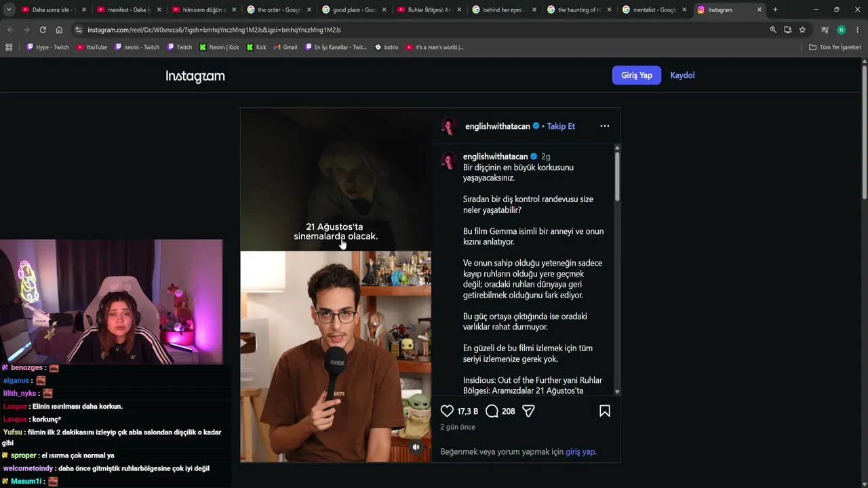
Task: Open the 'Nesrin | Kick' bookmark
Action: [x=218, y=47]
